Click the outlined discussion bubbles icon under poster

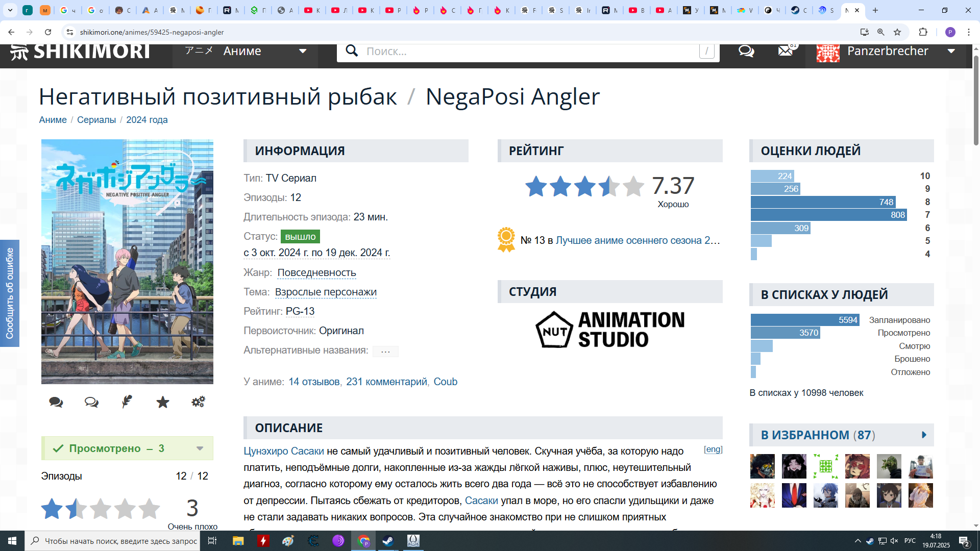[x=91, y=403]
